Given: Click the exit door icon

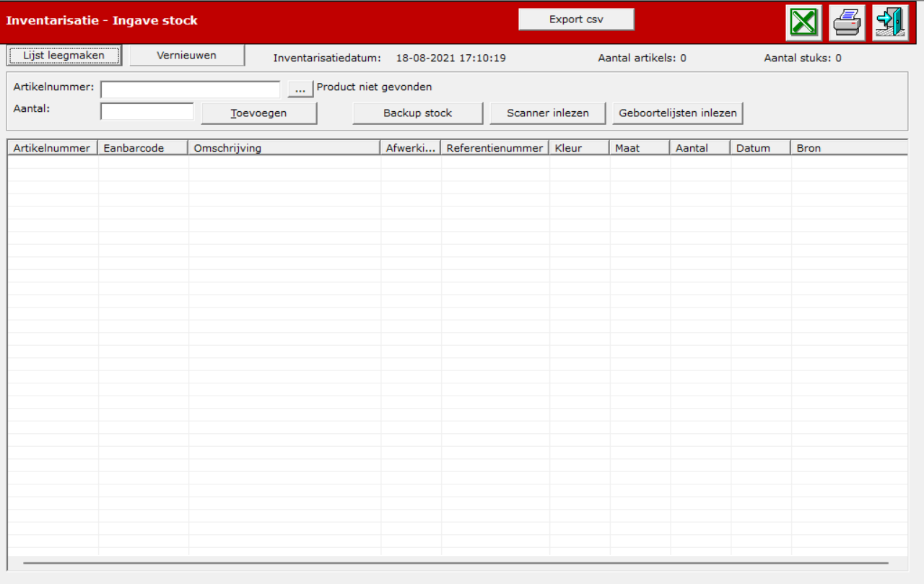Looking at the screenshot, I should click(x=890, y=22).
